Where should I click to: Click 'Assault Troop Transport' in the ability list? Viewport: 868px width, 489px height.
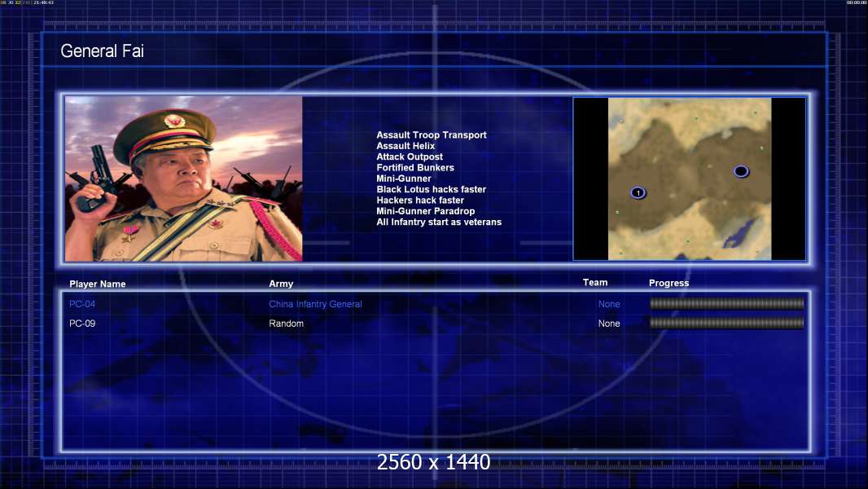pos(432,134)
